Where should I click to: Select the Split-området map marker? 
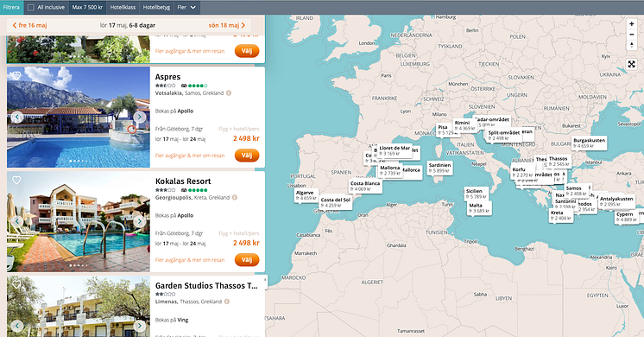coord(504,135)
